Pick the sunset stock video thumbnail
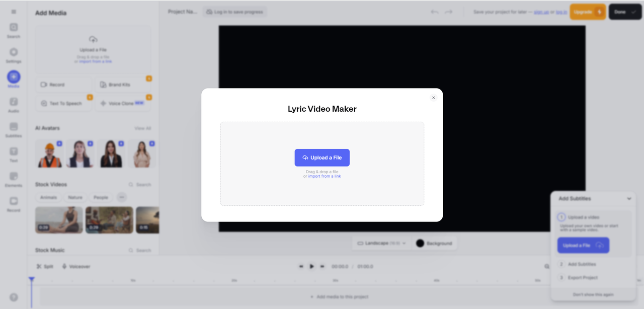644x309 pixels. [147, 220]
